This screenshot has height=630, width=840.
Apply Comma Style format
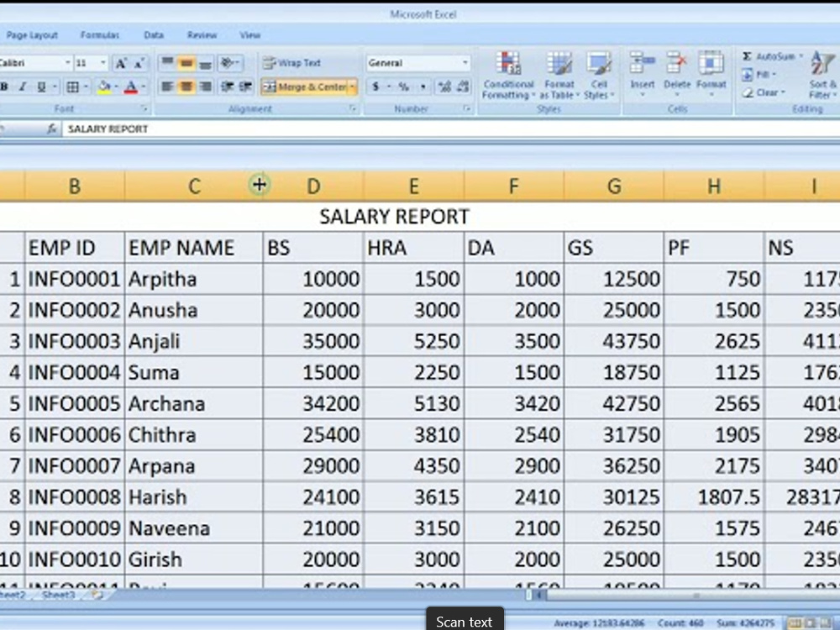(423, 87)
